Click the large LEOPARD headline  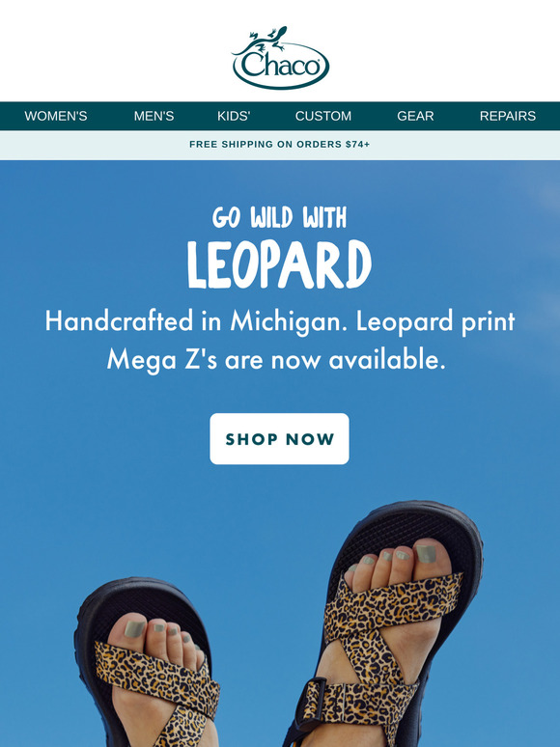point(279,264)
